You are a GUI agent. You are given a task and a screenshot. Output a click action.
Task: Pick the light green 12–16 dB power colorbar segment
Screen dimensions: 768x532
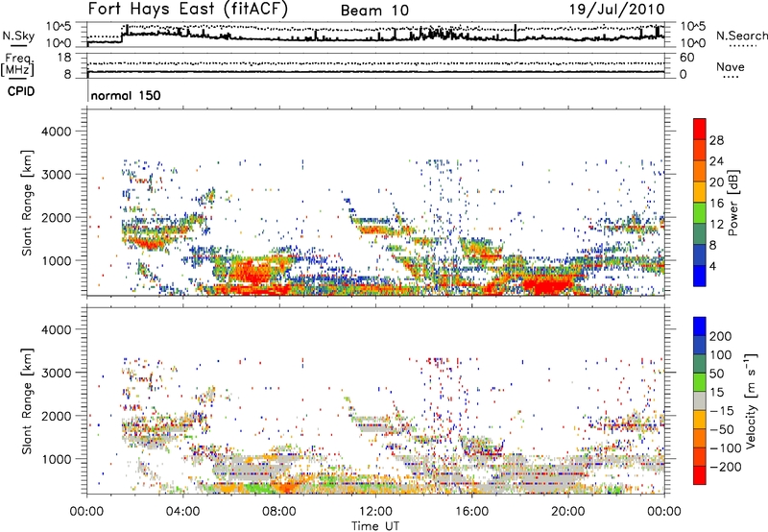pyautogui.click(x=700, y=213)
